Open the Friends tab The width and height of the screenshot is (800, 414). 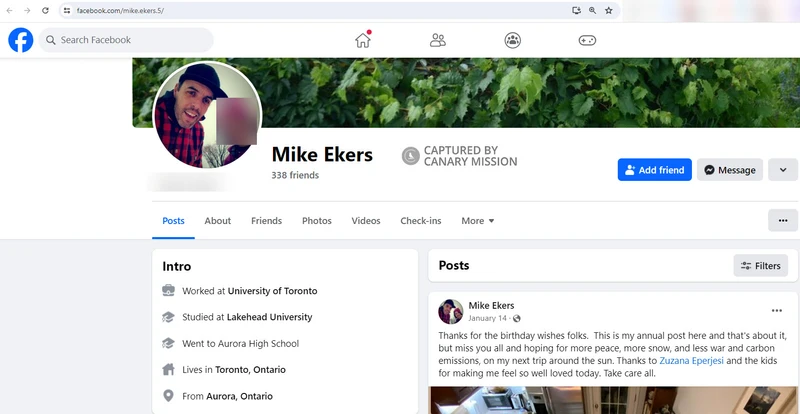pos(266,221)
